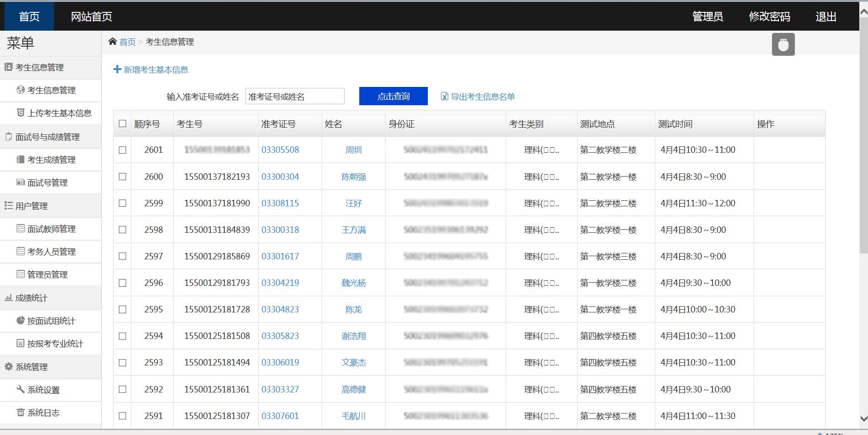868x435 pixels.
Task: Click the plug icon button at top right
Action: (783, 44)
